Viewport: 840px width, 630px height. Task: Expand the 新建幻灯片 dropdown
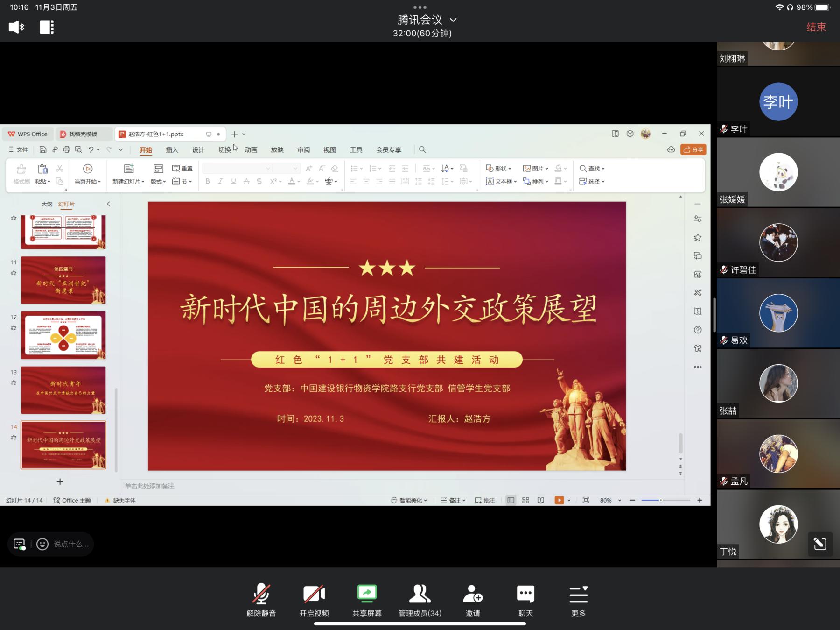point(128,181)
